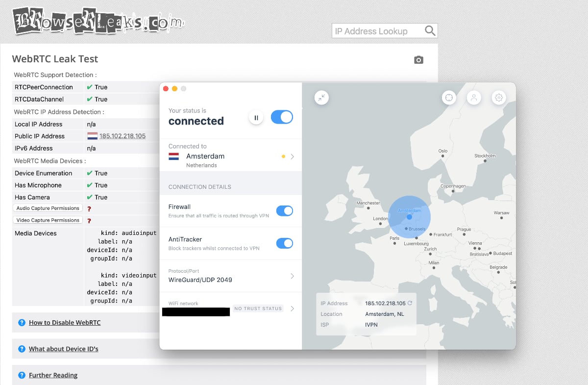588x385 pixels.
Task: Toggle the connected status switch off
Action: [282, 117]
